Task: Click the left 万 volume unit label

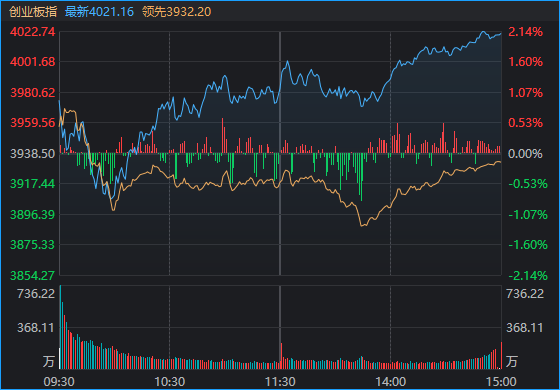Action: 49,361
